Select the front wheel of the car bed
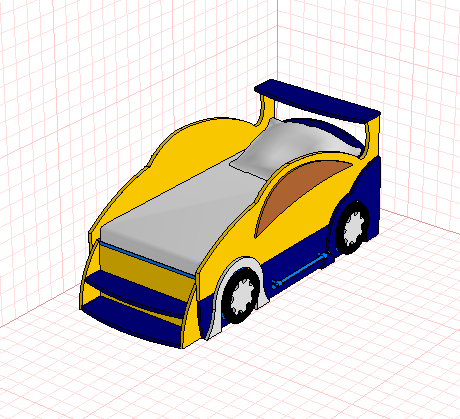 coord(241,296)
